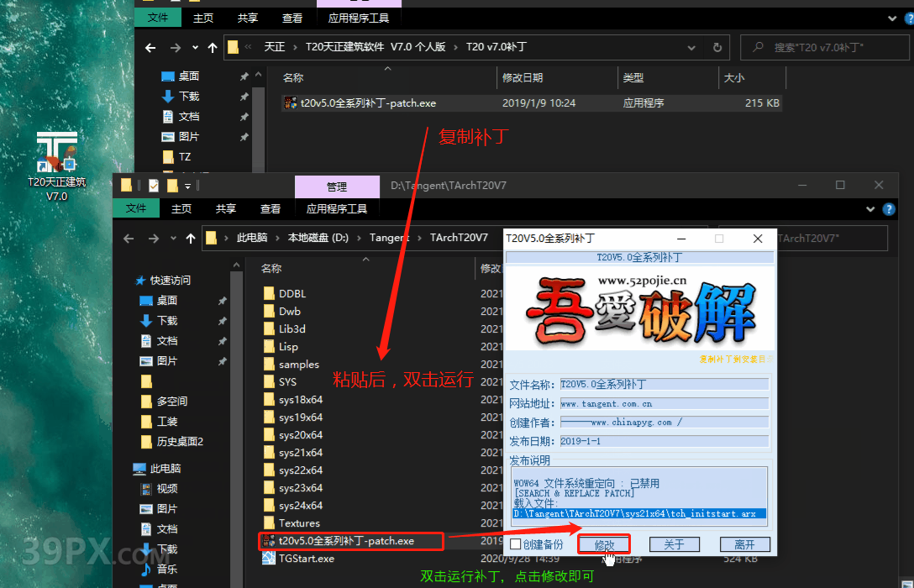Viewport: 914px width, 588px height.
Task: Click 天正 breadcrumb in top address bar
Action: 275,47
